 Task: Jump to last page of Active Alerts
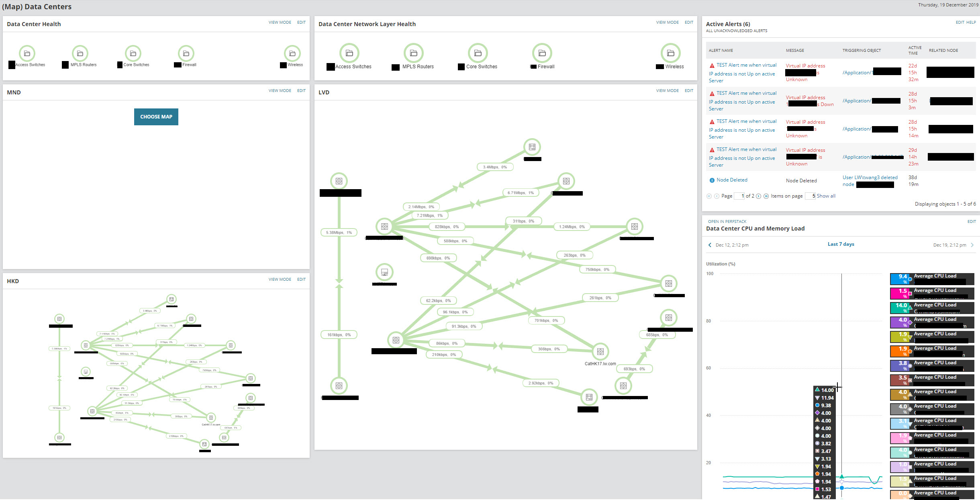tap(766, 196)
